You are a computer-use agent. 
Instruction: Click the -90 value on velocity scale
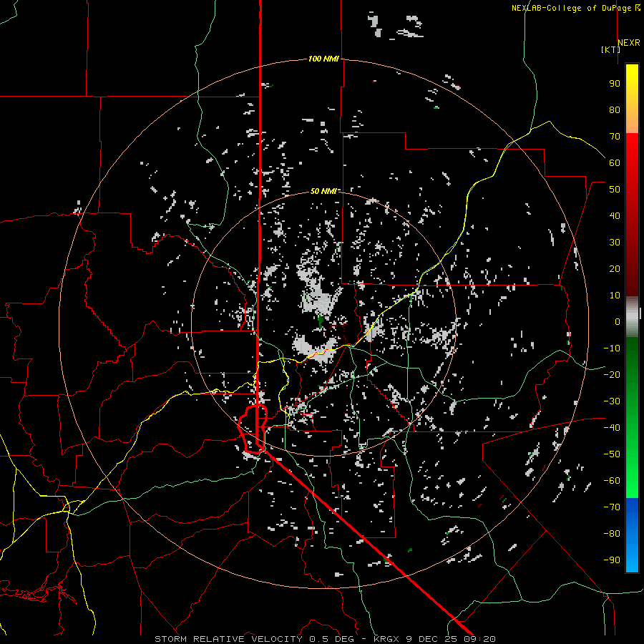[x=612, y=560]
